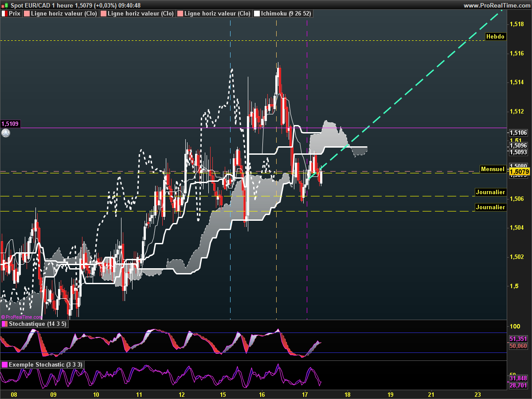This screenshot has height=399, width=532.
Task: Click date 15 on the time axis
Action: click(223, 395)
